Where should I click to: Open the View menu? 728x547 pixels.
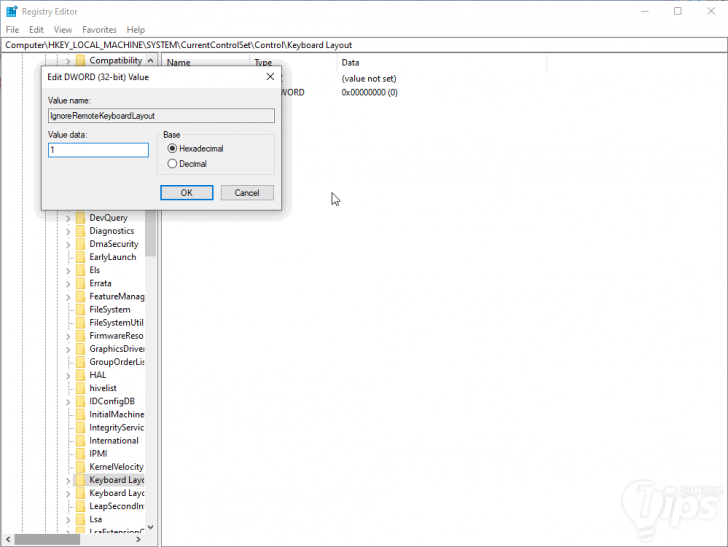pos(63,30)
